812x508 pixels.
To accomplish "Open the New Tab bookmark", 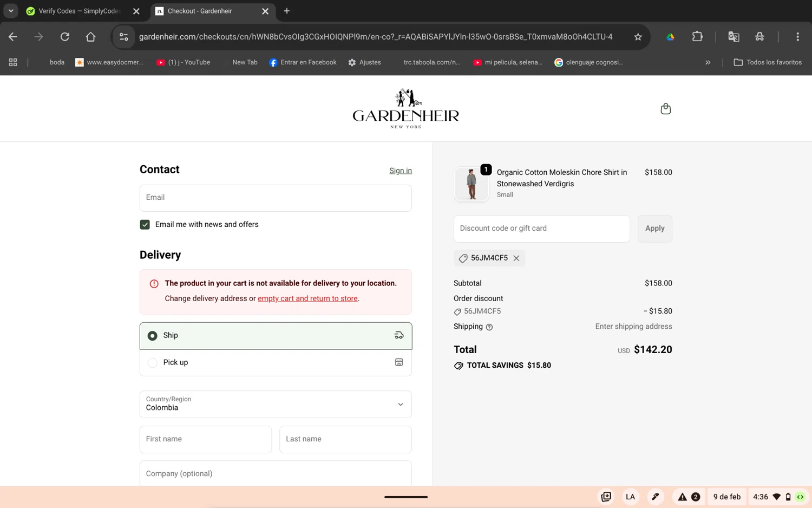I will (x=245, y=62).
